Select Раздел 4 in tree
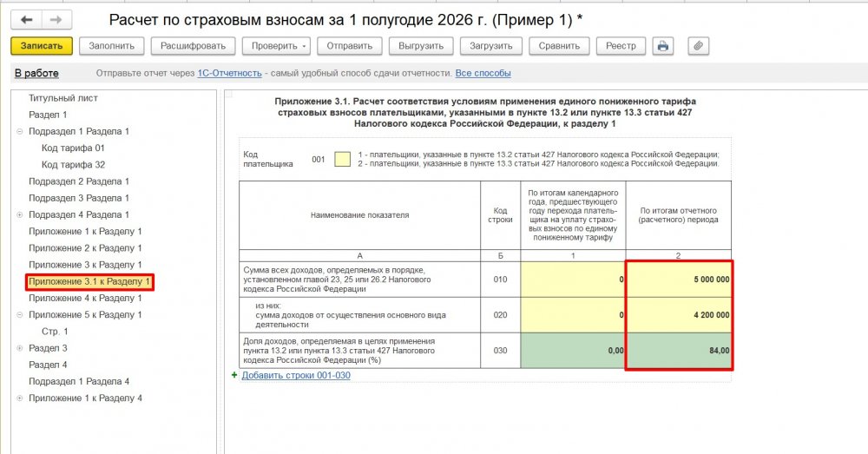This screenshot has width=868, height=454. [x=48, y=365]
